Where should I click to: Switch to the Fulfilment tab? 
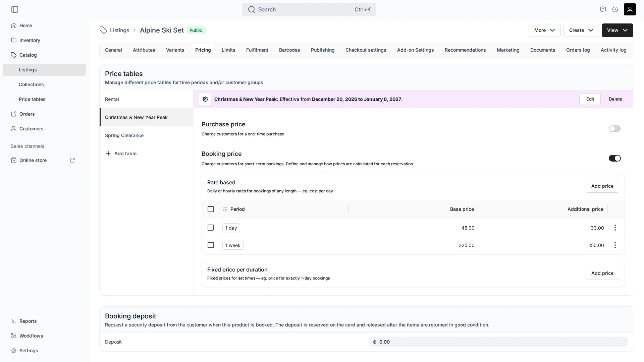[x=257, y=50]
